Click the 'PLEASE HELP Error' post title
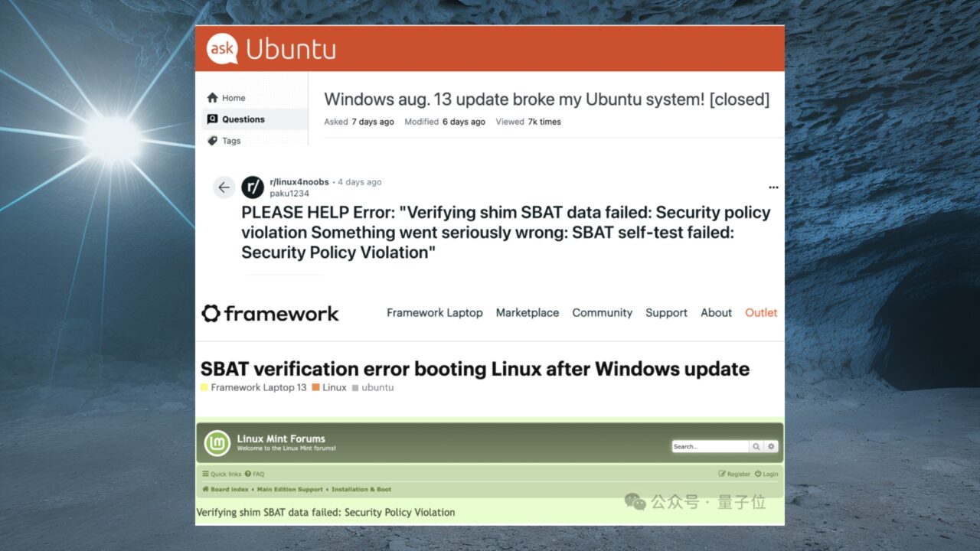 coord(506,233)
